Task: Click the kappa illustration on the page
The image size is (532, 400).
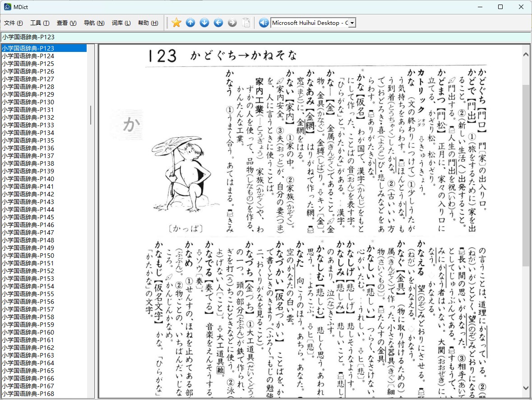Action: coord(185,175)
